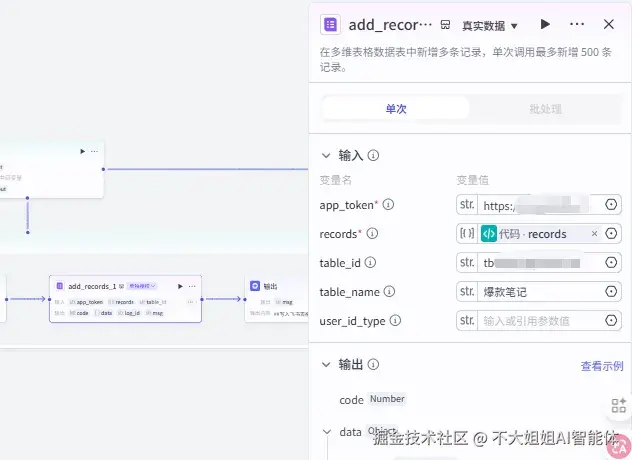Select the 输出 node on canvas
Image resolution: width=632 pixels, height=460 pixels.
[276, 299]
